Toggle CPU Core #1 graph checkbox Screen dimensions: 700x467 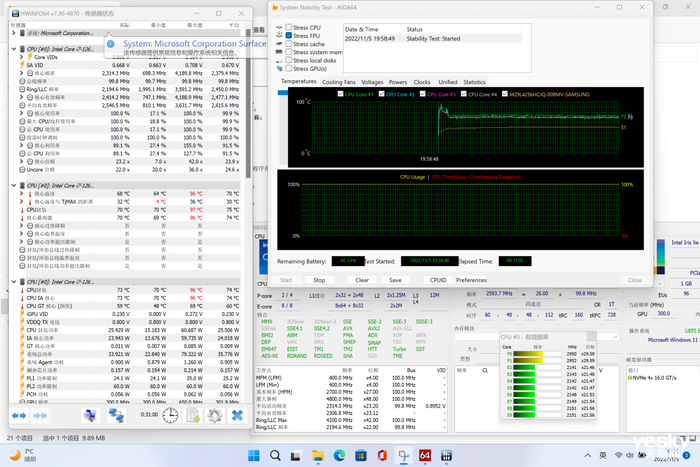point(341,94)
